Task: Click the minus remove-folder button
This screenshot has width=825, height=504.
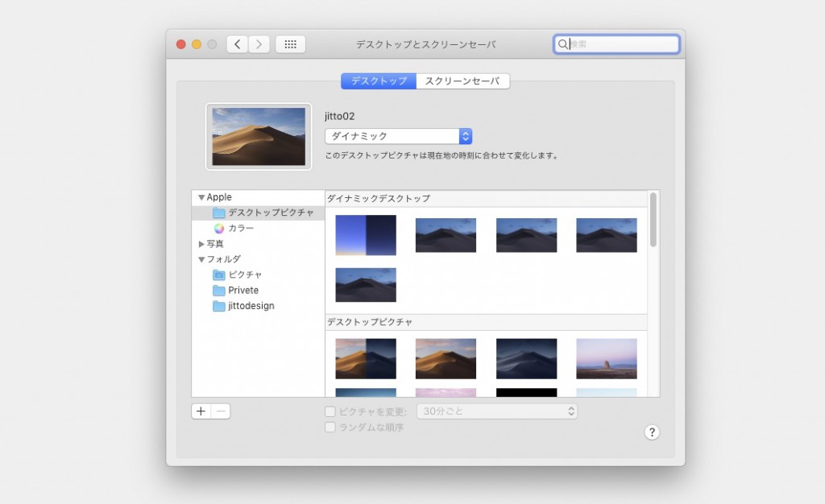Action: [x=221, y=411]
